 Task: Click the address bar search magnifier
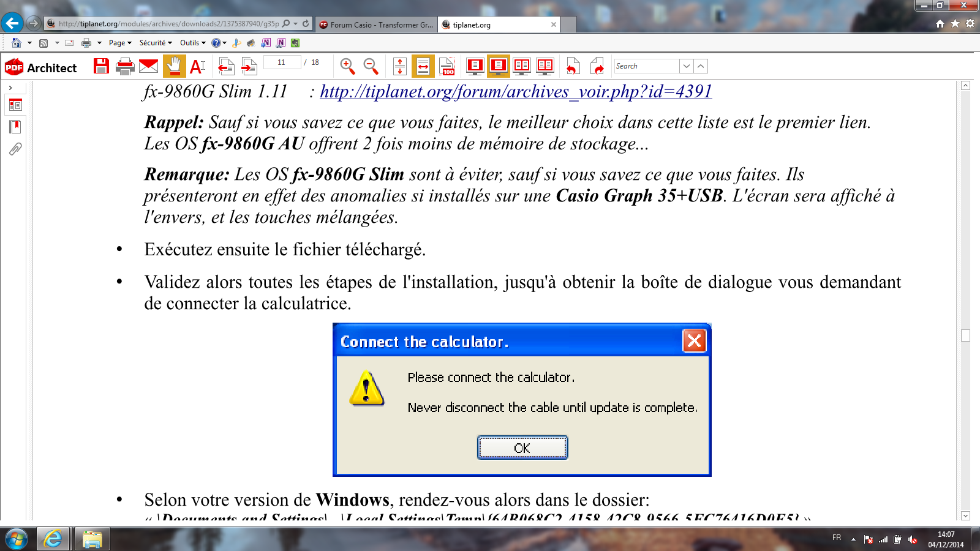(x=286, y=24)
